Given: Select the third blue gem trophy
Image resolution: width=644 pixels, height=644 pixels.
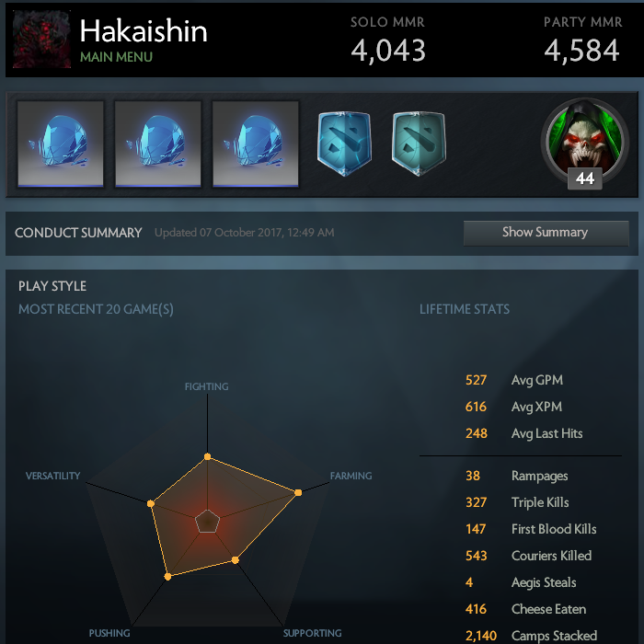Looking at the screenshot, I should click(256, 144).
